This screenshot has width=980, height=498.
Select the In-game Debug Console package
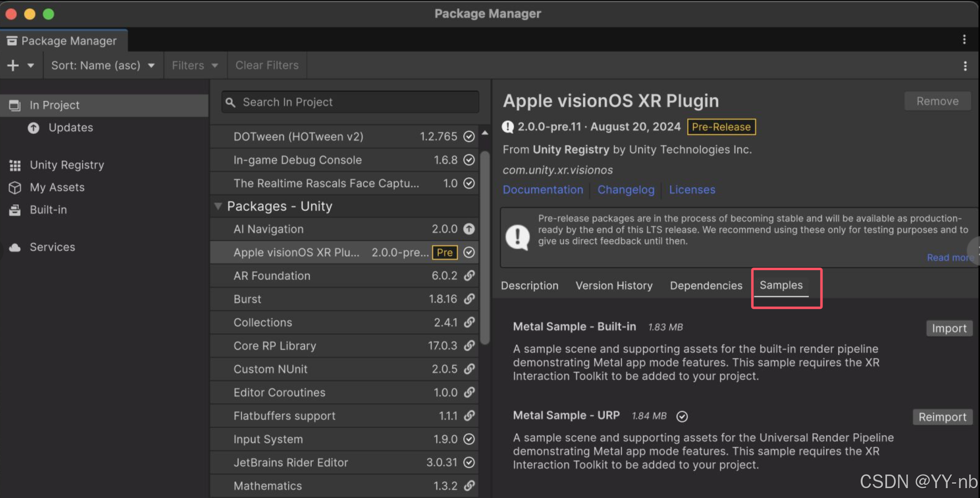coord(345,160)
